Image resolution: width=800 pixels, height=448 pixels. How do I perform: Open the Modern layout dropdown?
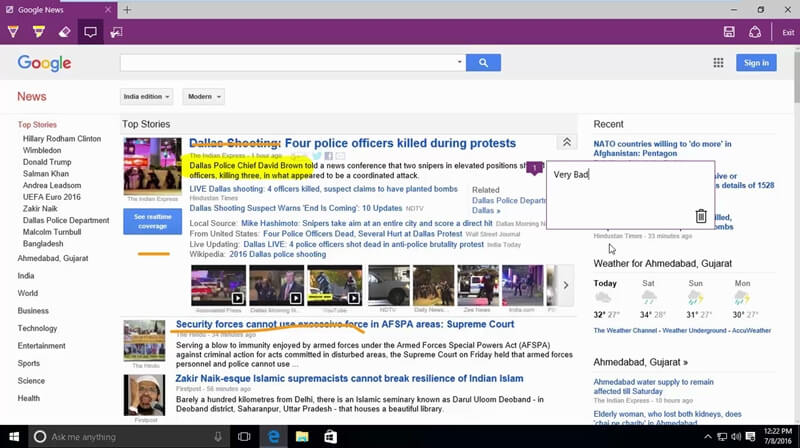pos(203,97)
